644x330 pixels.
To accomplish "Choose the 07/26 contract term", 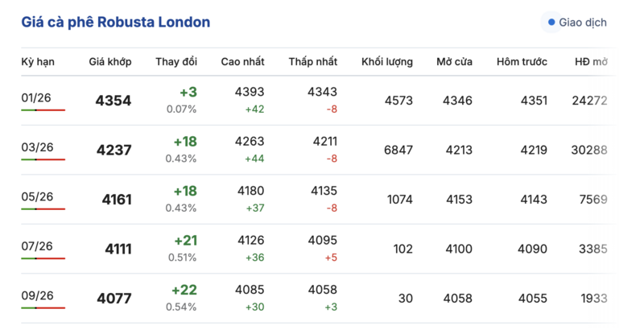I will [x=37, y=245].
